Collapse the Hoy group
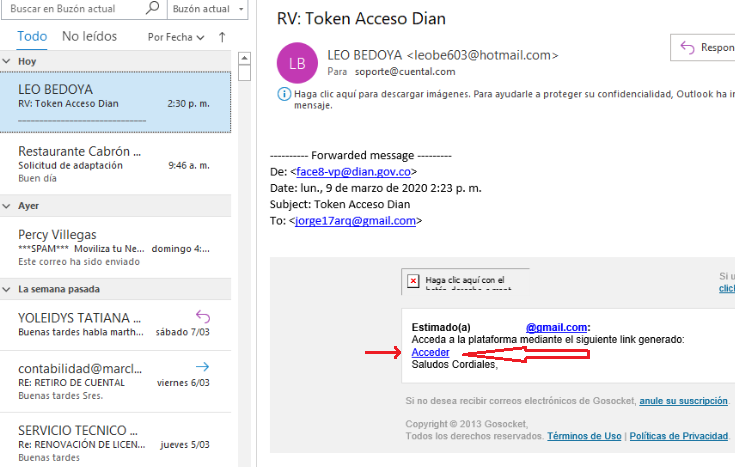Viewport: 735px width, 467px height. (x=7, y=61)
